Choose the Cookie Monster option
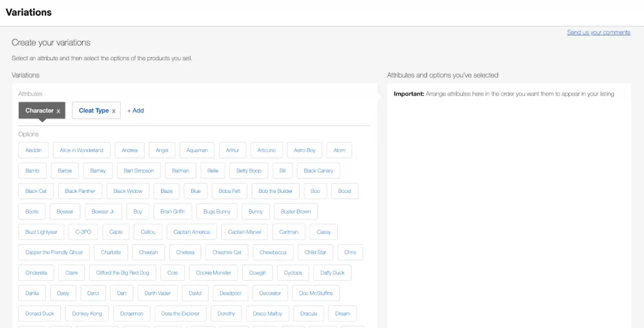 pos(214,273)
